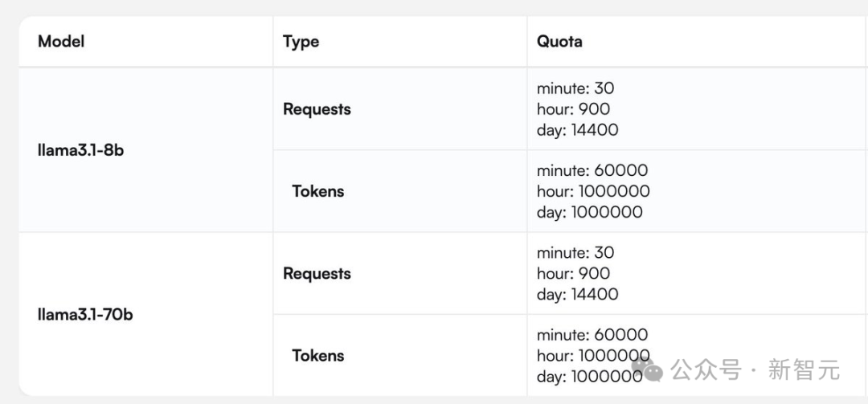The width and height of the screenshot is (868, 404).
Task: Click the Tokens label for llama3.1-8b
Action: coord(317,191)
